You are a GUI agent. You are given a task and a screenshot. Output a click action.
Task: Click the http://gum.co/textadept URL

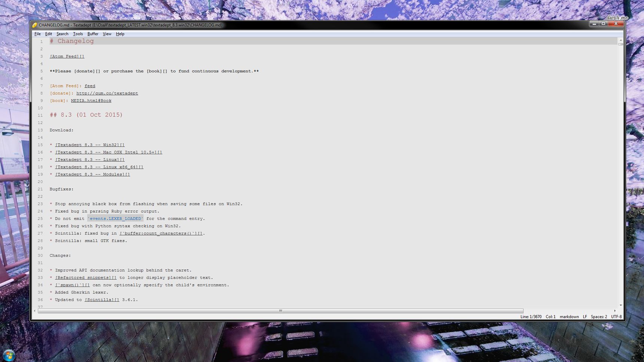click(x=107, y=93)
